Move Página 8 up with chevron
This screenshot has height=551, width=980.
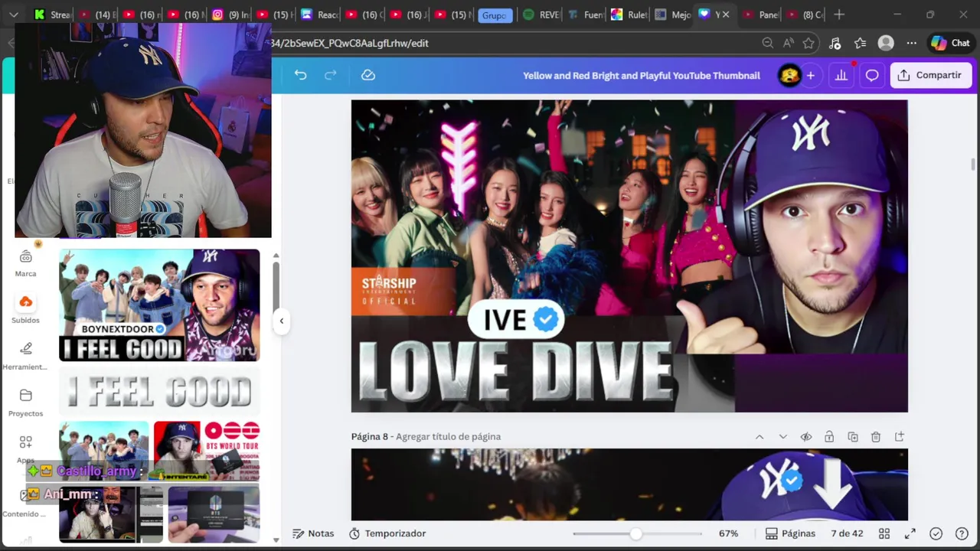759,437
